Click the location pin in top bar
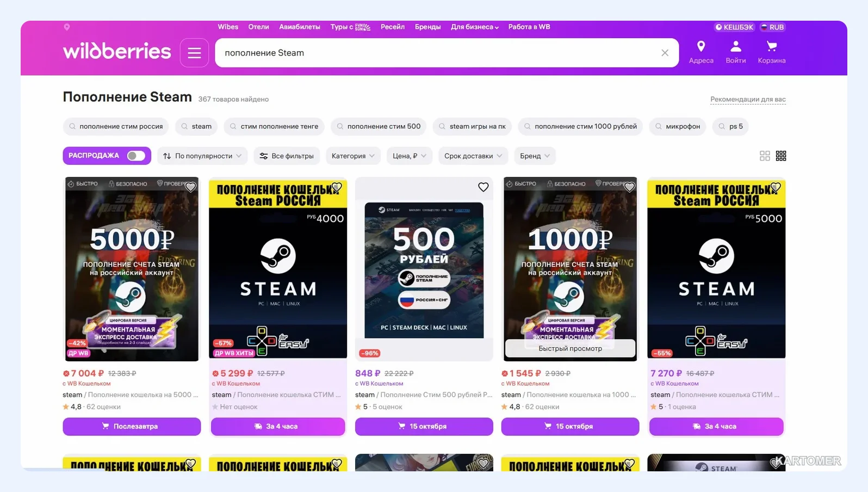Screen dimensions: 868x492 click(67, 27)
